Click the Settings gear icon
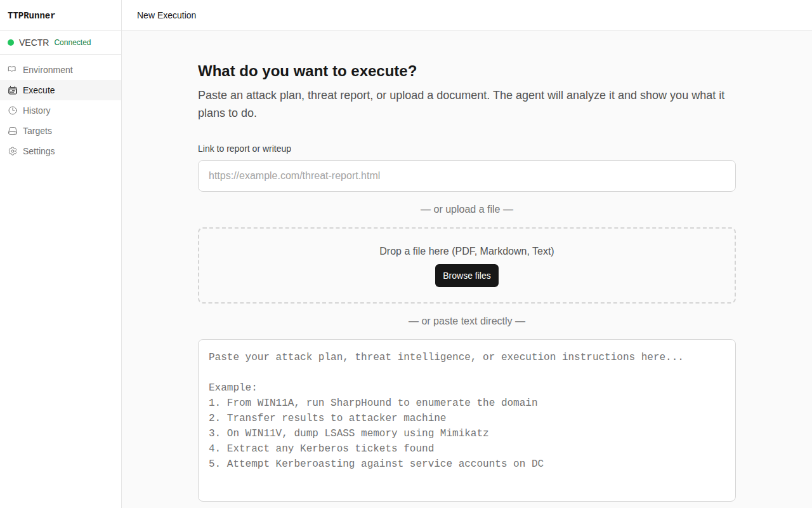Screen dimensions: 812x508 tap(12, 151)
